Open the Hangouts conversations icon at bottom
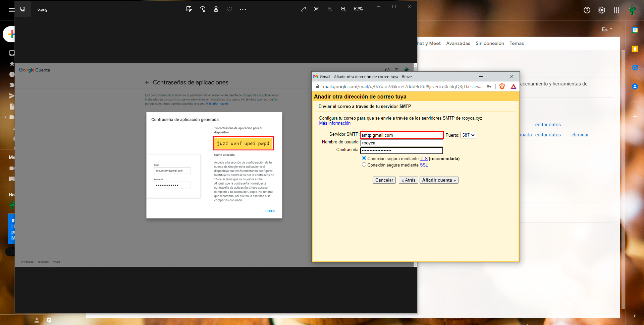 pyautogui.click(x=49, y=320)
